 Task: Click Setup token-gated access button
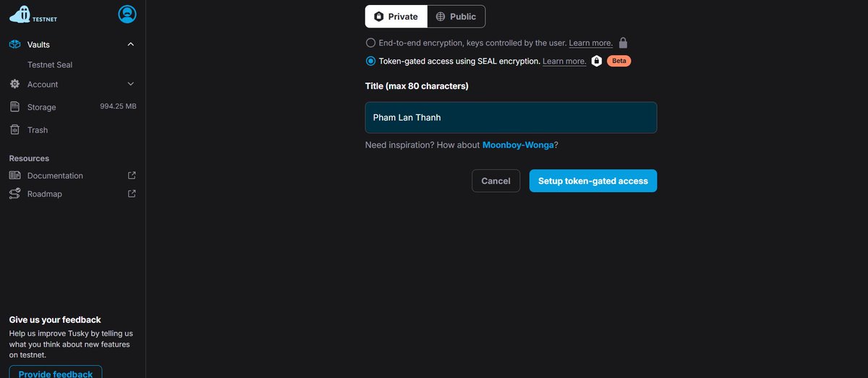point(593,181)
